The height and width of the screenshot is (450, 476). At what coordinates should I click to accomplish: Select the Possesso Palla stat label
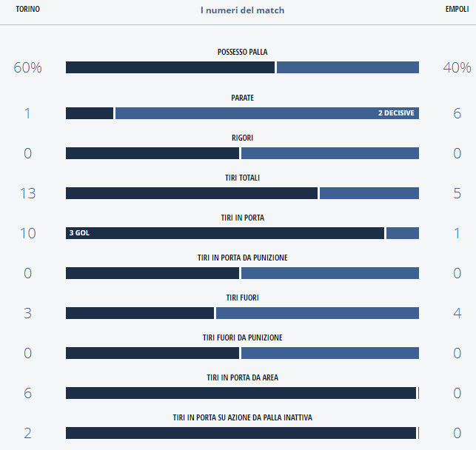[242, 52]
